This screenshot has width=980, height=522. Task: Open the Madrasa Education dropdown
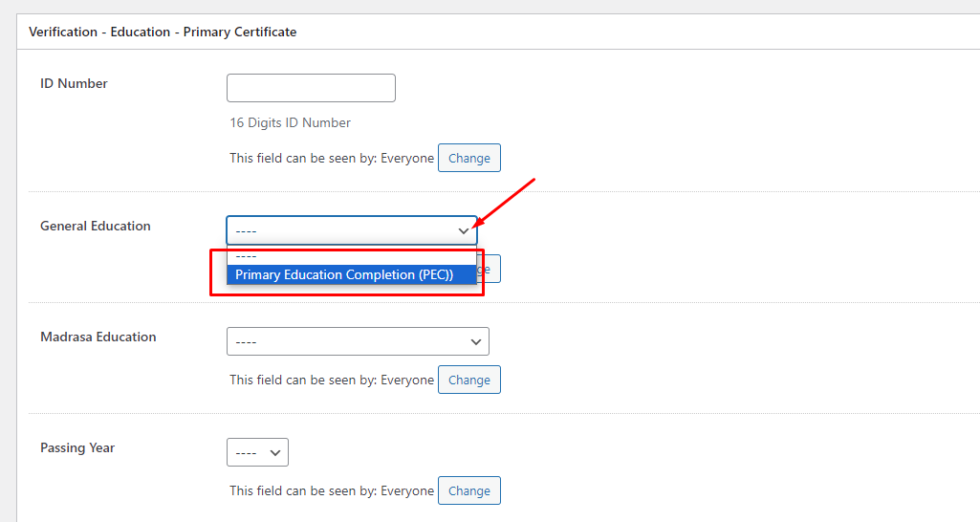357,341
